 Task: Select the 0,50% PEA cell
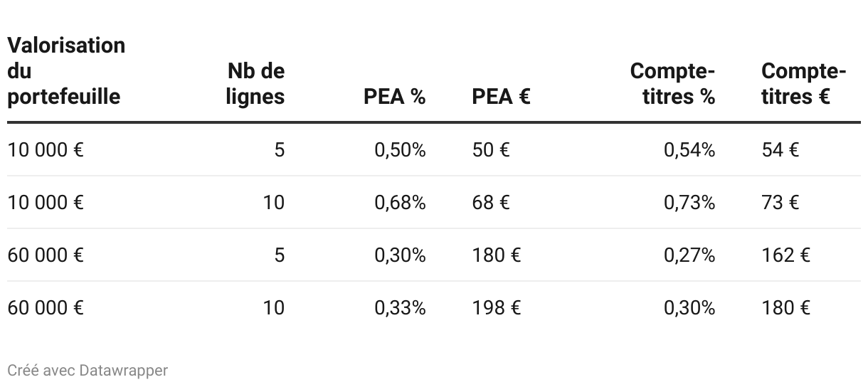pos(401,150)
